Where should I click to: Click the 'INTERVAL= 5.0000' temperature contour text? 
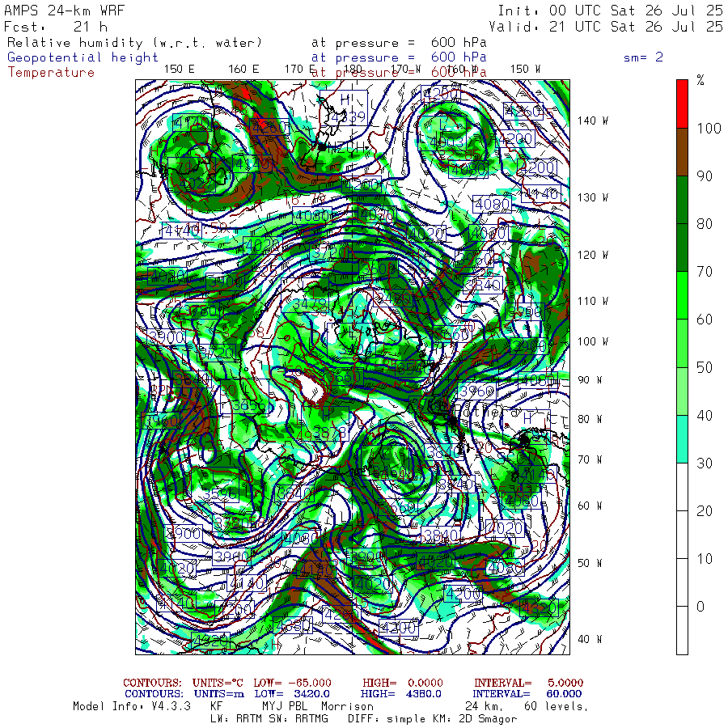(529, 683)
